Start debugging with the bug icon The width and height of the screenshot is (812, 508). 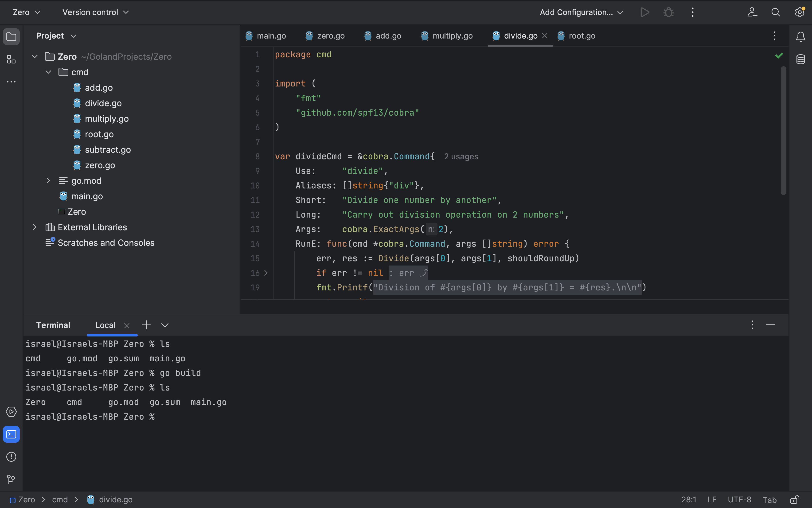tap(668, 12)
